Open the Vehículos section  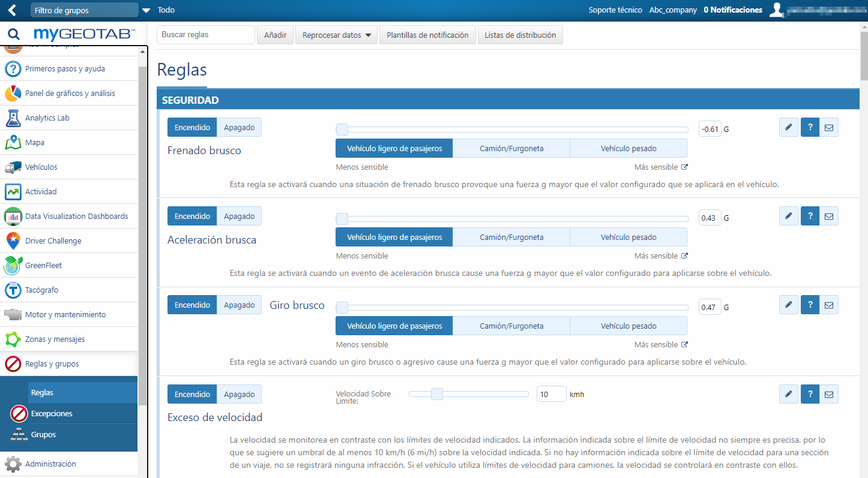tap(41, 167)
